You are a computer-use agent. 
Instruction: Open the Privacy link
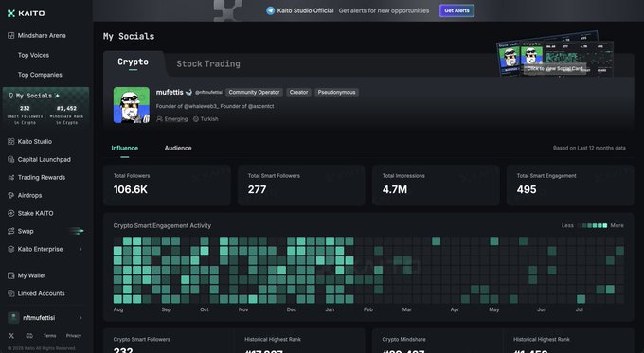click(74, 336)
